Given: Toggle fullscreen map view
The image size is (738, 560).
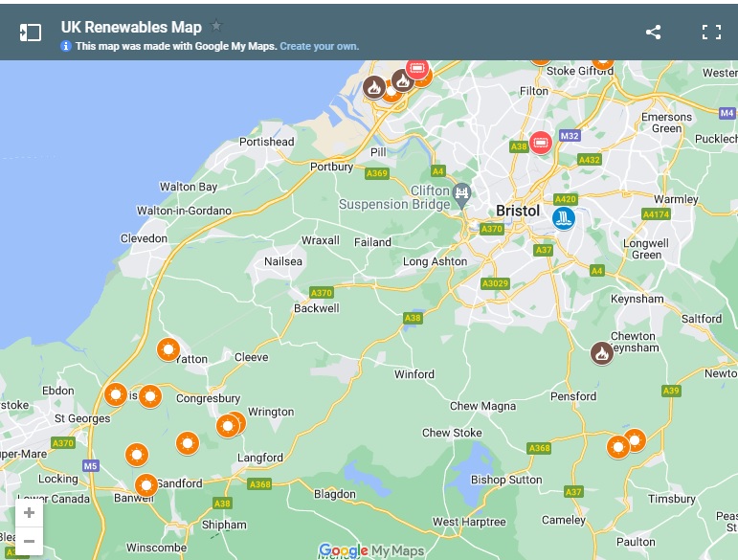Looking at the screenshot, I should (x=711, y=32).
